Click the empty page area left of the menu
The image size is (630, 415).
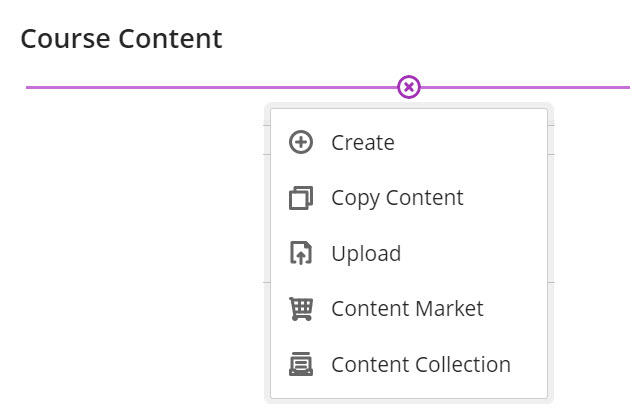[x=130, y=250]
